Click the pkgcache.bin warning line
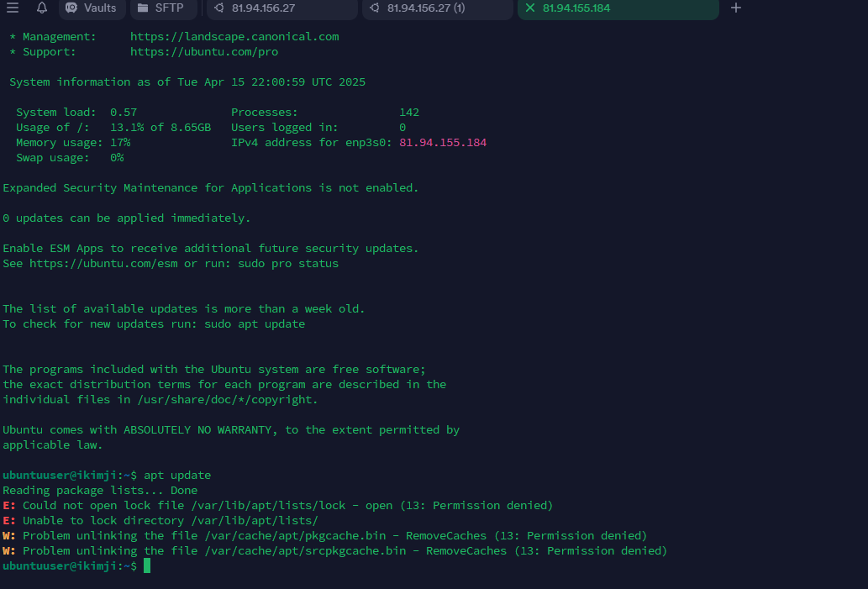Image resolution: width=868 pixels, height=589 pixels. (334, 536)
